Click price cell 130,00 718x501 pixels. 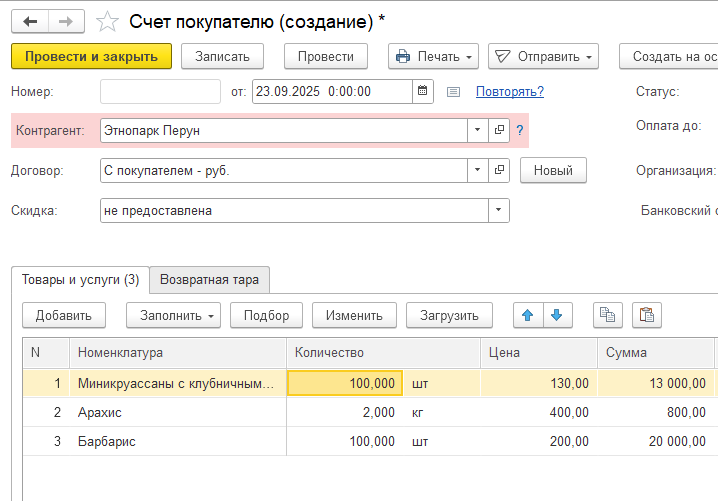(x=539, y=383)
